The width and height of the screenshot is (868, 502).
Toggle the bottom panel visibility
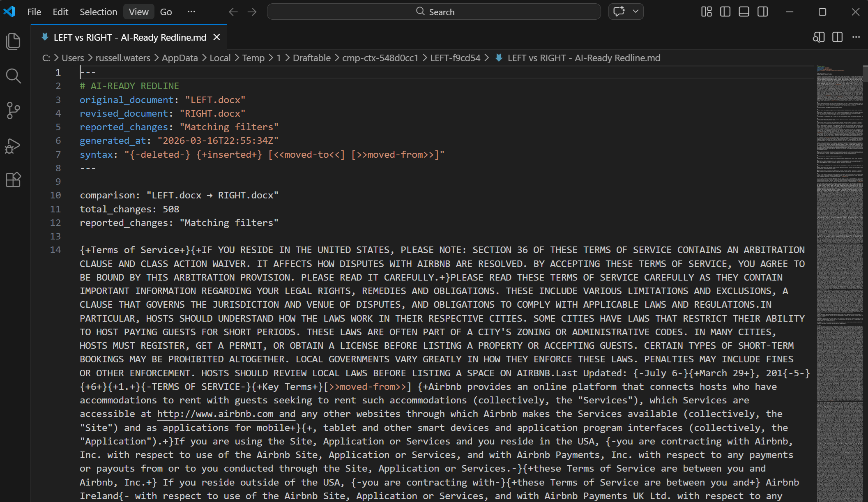pyautogui.click(x=744, y=12)
